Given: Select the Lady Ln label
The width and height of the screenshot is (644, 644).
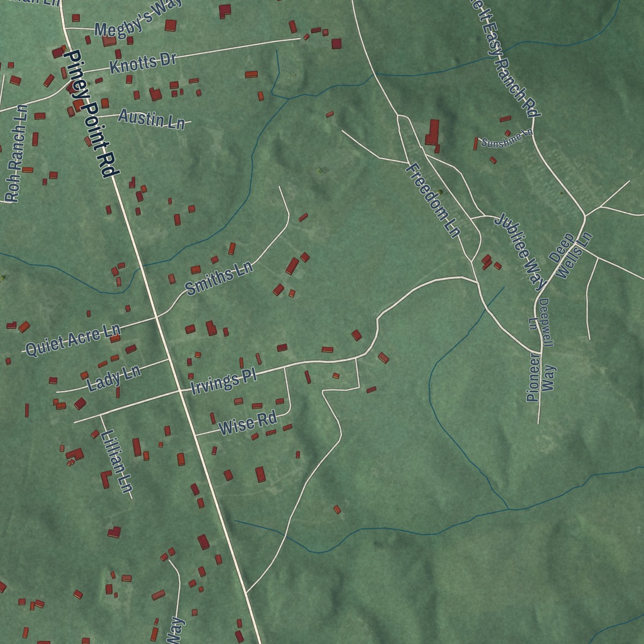Looking at the screenshot, I should click(114, 378).
